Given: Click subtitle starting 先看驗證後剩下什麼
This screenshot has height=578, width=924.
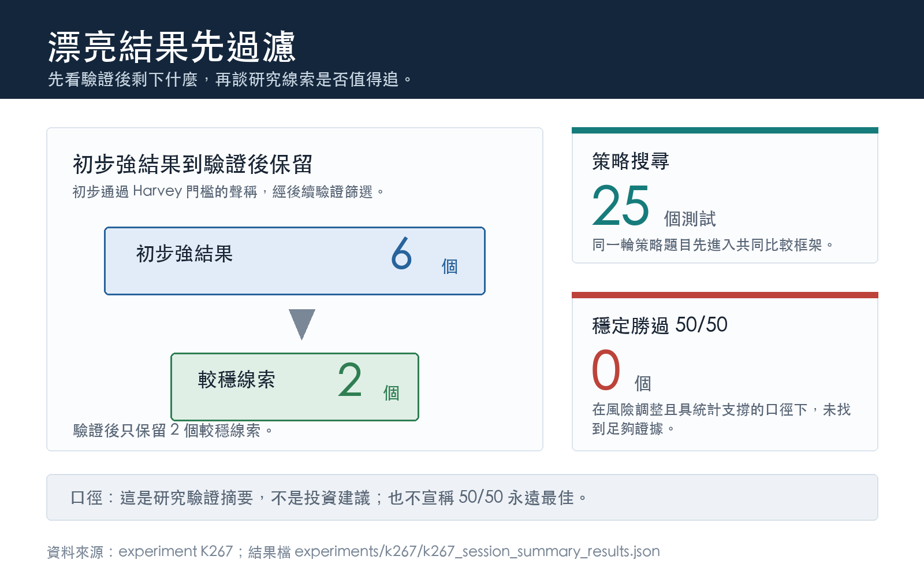Looking at the screenshot, I should click(x=230, y=79).
